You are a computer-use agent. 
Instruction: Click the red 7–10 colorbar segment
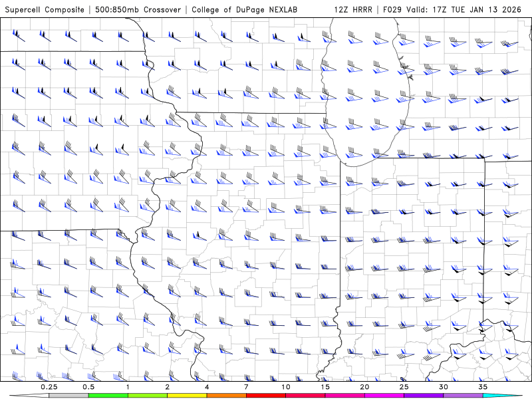[x=265, y=396]
